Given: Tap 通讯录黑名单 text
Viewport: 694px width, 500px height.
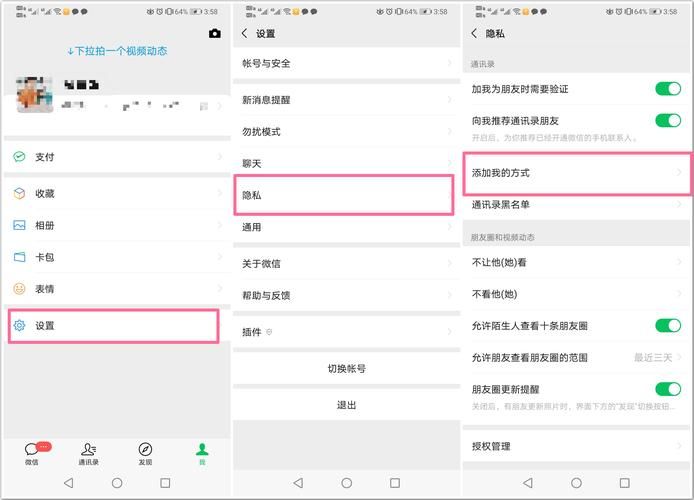Looking at the screenshot, I should tap(501, 204).
